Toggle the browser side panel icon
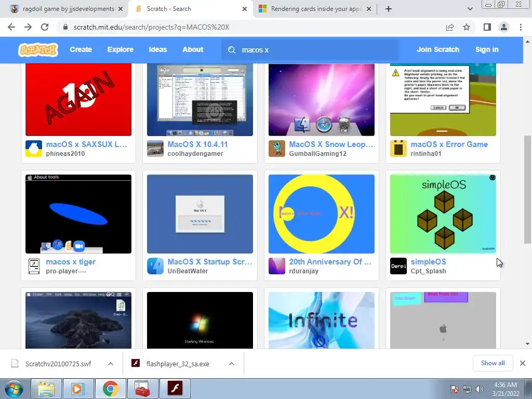The width and height of the screenshot is (532, 399). [487, 27]
